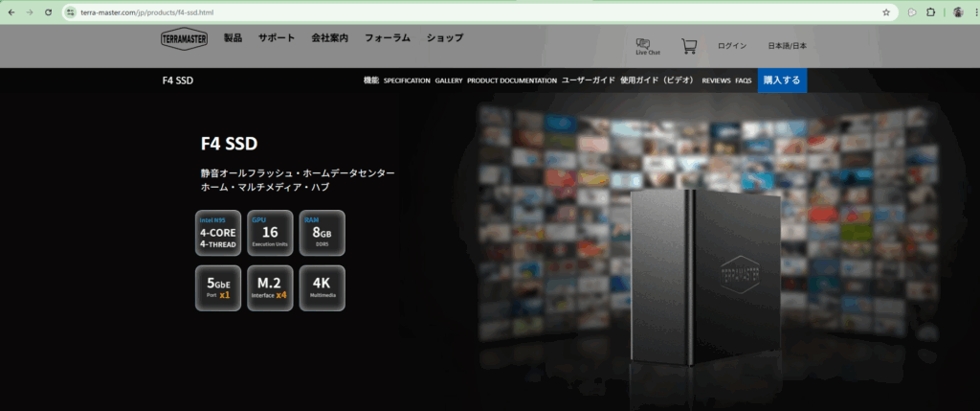Screen dimensions: 980x411
Task: Open the browser extensions puzzle icon
Action: pos(930,12)
